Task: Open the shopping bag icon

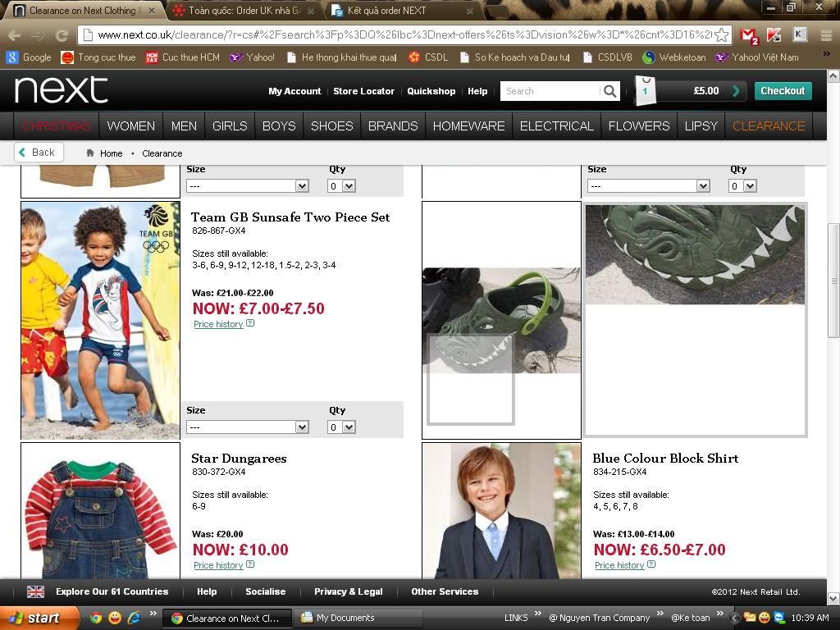Action: coord(645,90)
